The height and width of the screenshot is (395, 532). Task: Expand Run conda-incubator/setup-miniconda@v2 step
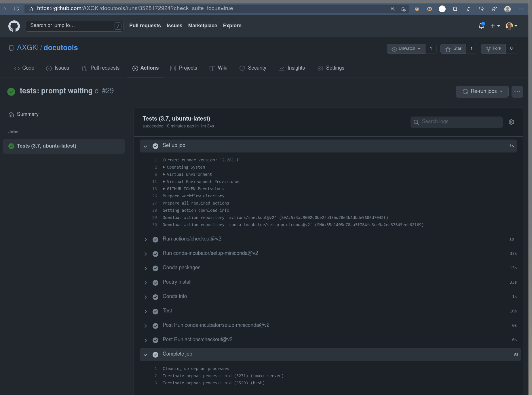pyautogui.click(x=145, y=254)
